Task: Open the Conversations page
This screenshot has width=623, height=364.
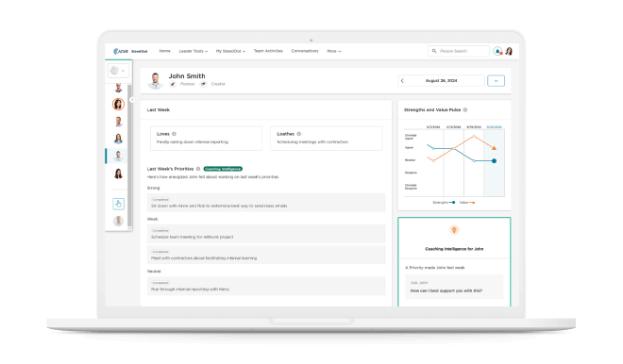Action: [305, 51]
